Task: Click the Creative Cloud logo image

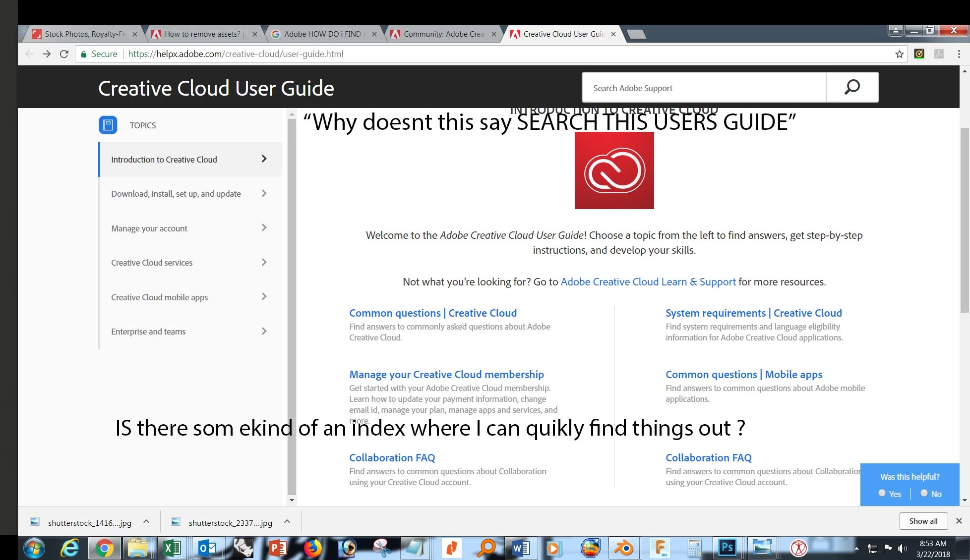Action: [x=614, y=170]
